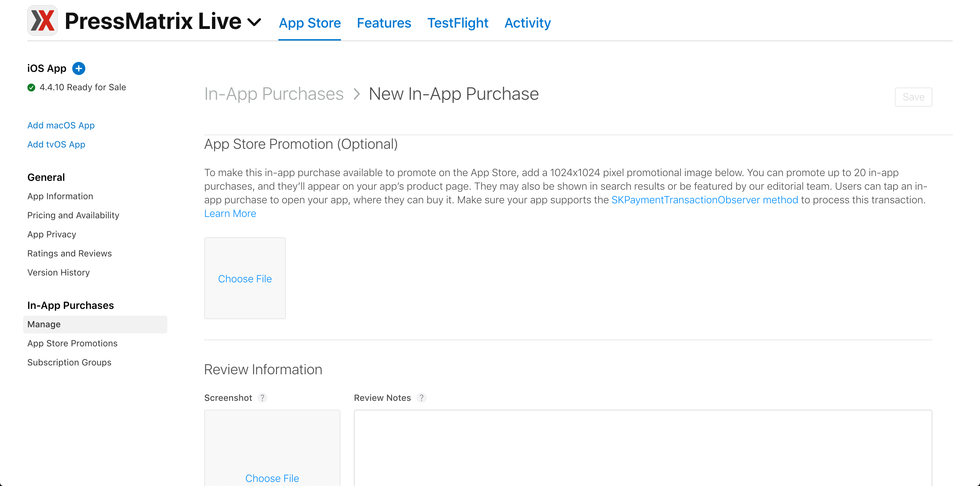Click the iOS App heading
Image resolution: width=980 pixels, height=486 pixels.
click(47, 68)
